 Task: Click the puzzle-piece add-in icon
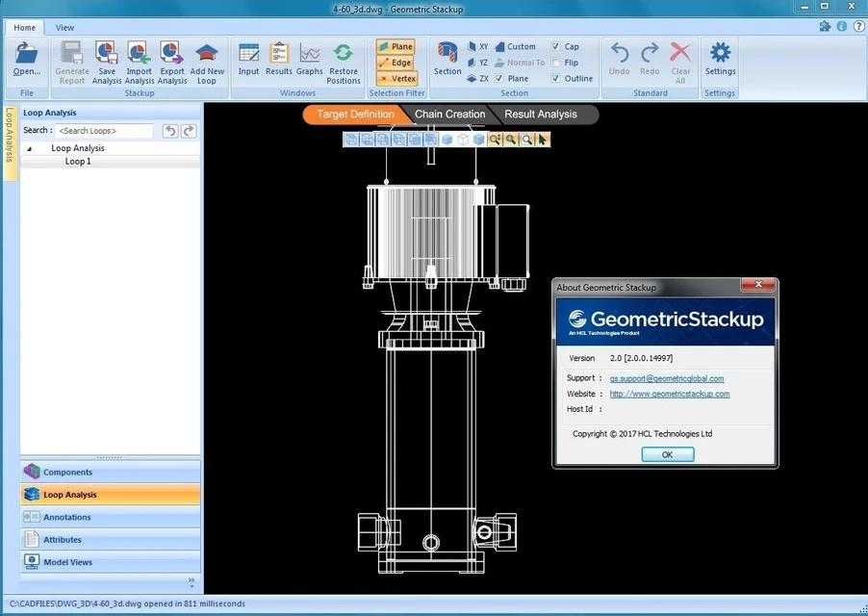pyautogui.click(x=825, y=26)
